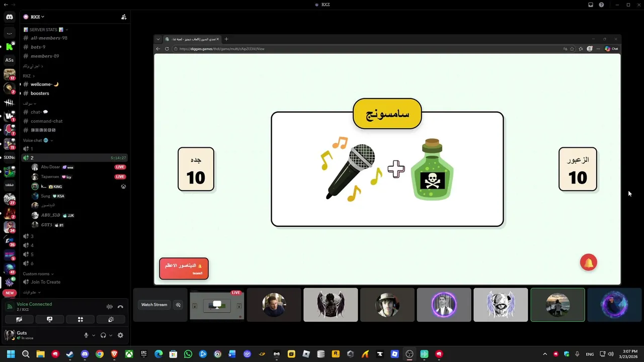
Task: Click Watch Stream button
Action: [154, 305]
